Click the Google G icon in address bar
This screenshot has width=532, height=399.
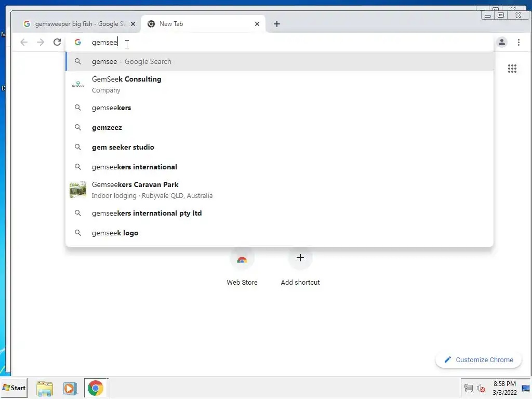78,42
